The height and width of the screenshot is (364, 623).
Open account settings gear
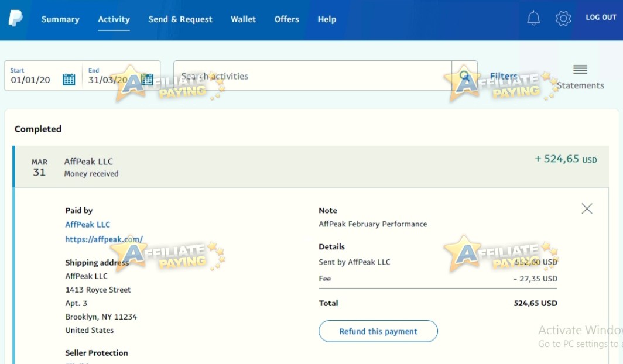tap(563, 18)
